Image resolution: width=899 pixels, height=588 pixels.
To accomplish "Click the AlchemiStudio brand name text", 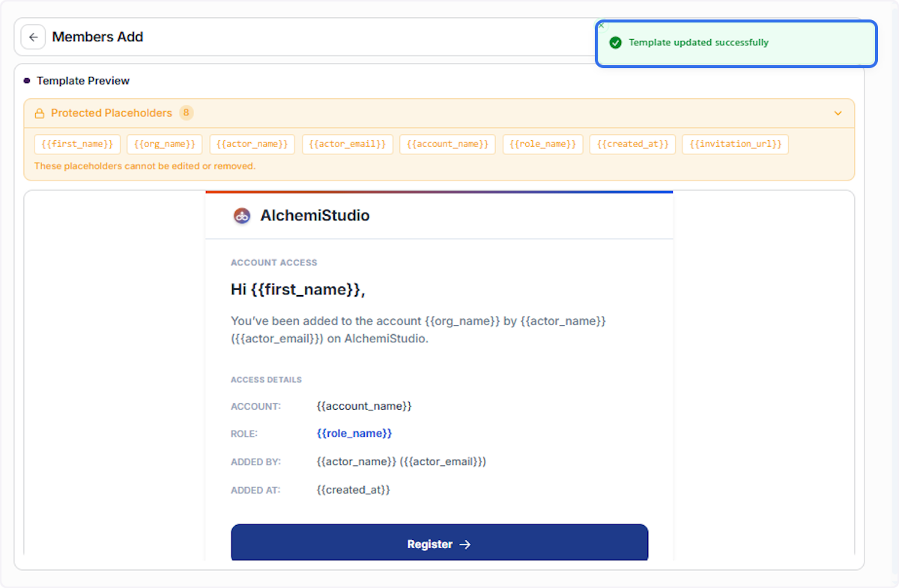I will [315, 216].
